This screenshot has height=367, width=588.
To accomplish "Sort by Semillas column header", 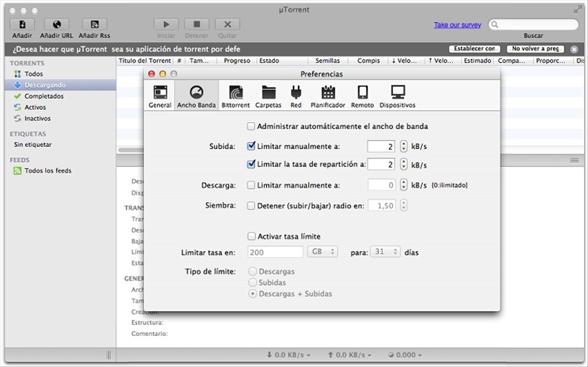I will (x=327, y=61).
